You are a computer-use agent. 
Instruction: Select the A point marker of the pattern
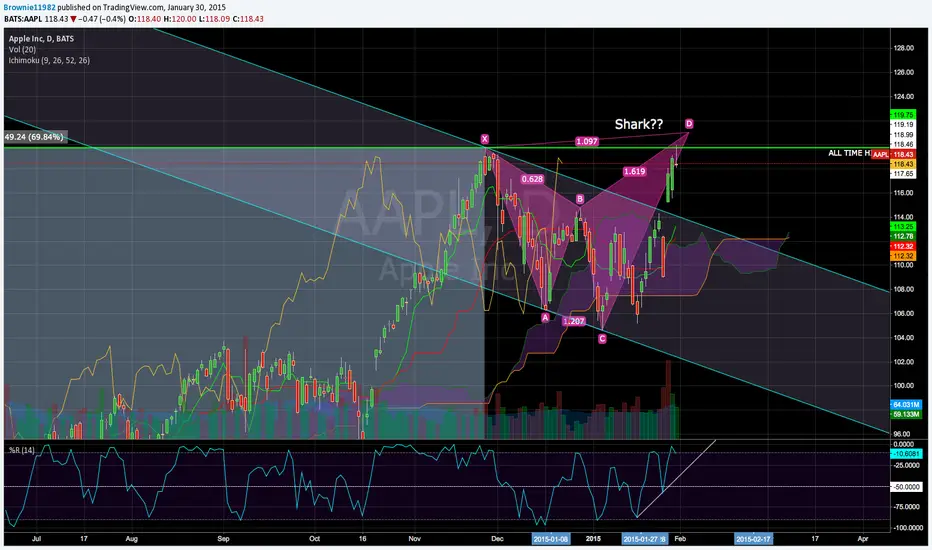pyautogui.click(x=545, y=318)
